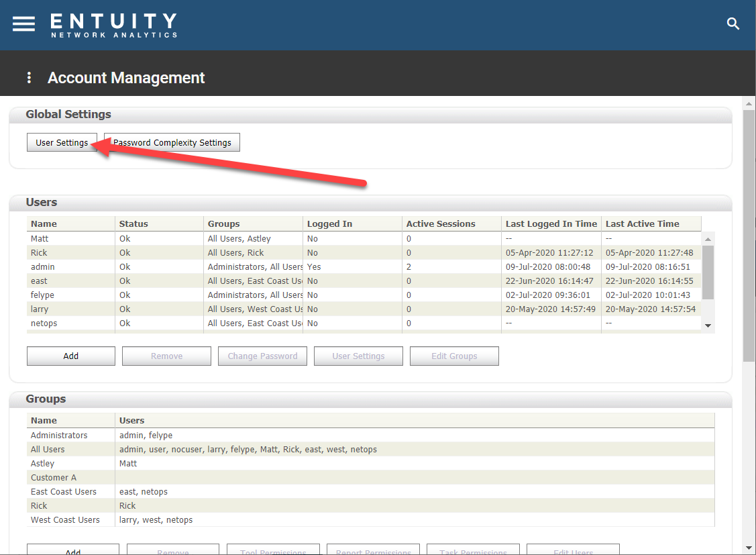Sort by Logged In column header
This screenshot has width=756, height=555.
point(352,223)
